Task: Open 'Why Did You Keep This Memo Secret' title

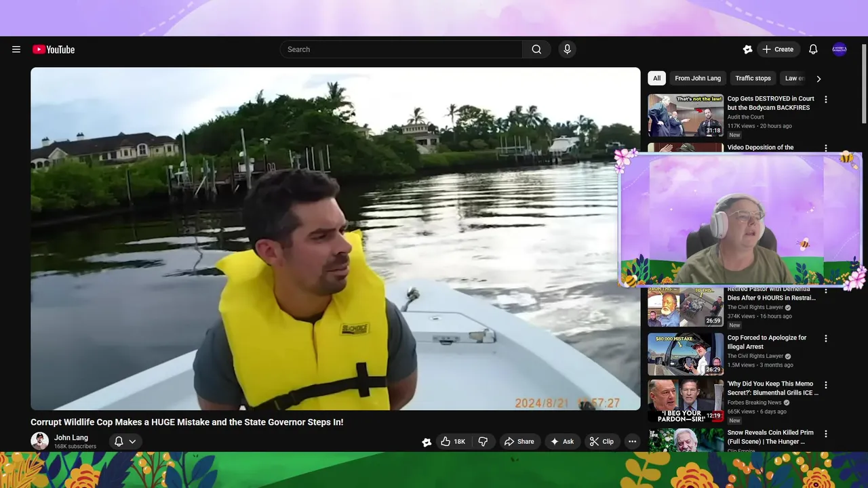Action: click(x=772, y=388)
